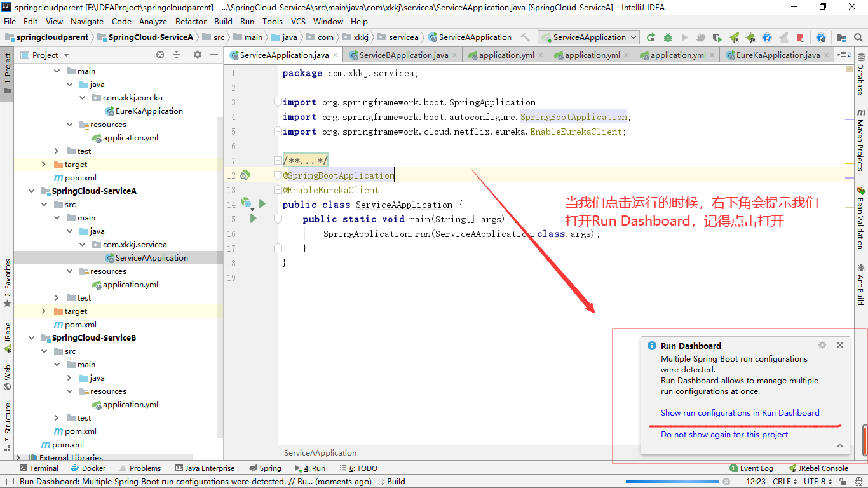
Task: Open the Navigate menu
Action: coord(87,21)
